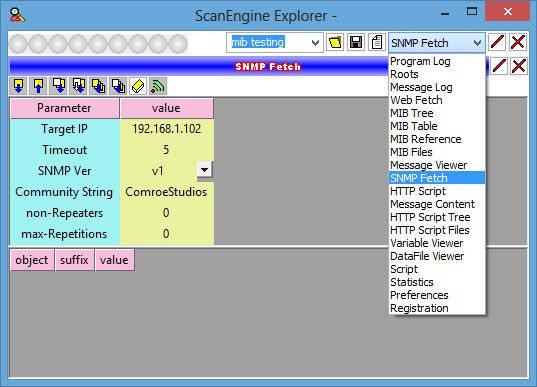Click the object column header
Viewport: 537px width, 387px height.
coord(32,260)
